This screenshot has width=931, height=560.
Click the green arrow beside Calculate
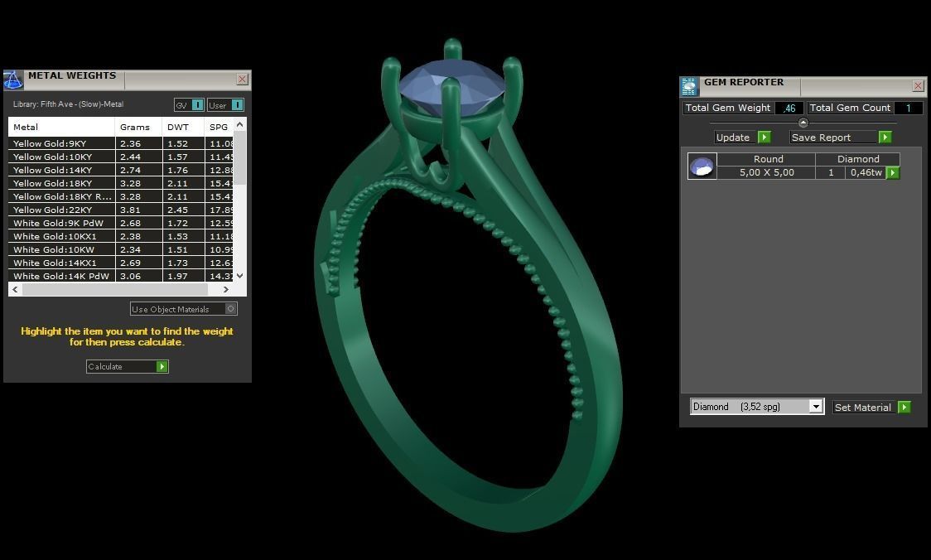162,366
